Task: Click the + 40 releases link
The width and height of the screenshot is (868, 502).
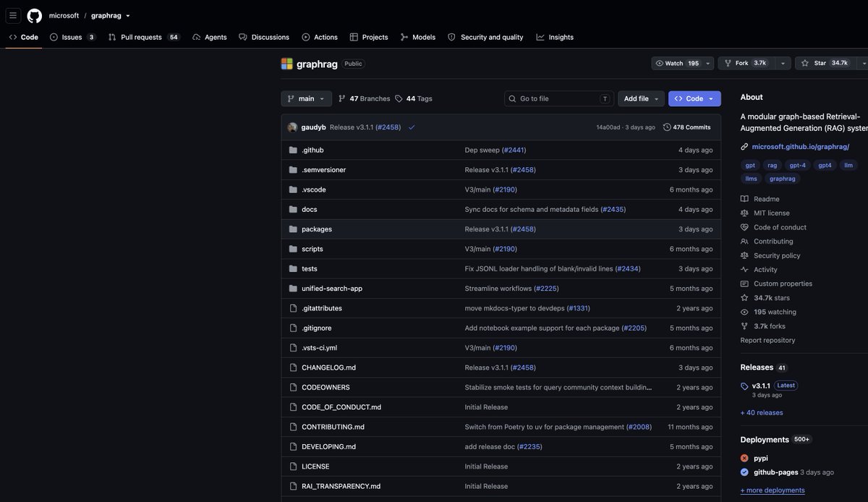Action: [x=762, y=412]
